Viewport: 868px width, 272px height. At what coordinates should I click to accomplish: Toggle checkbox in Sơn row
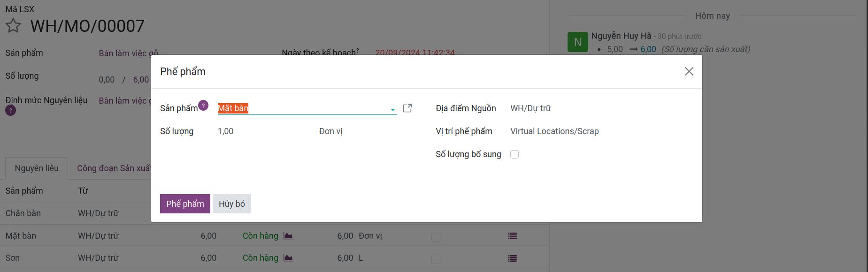point(436,259)
